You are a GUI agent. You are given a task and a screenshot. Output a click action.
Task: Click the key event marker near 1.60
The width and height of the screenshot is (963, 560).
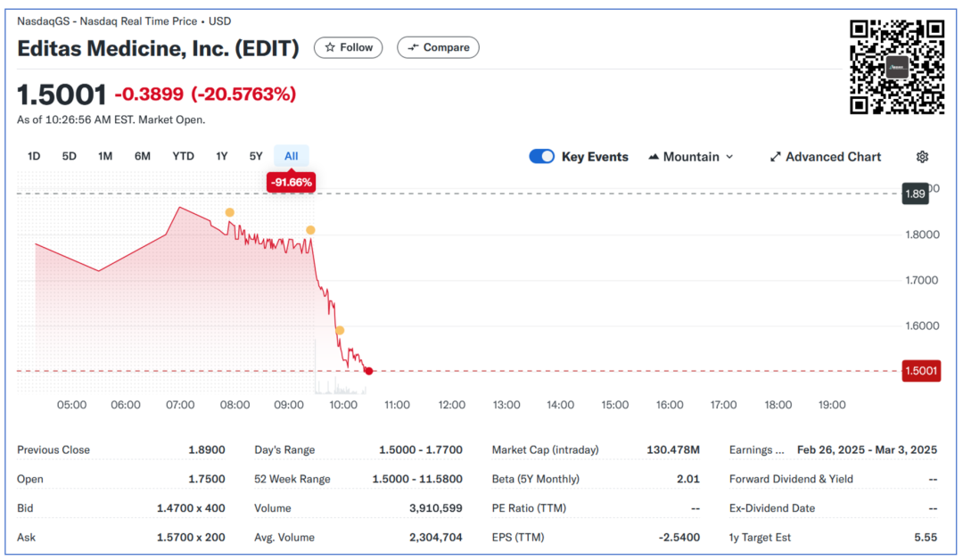(340, 330)
